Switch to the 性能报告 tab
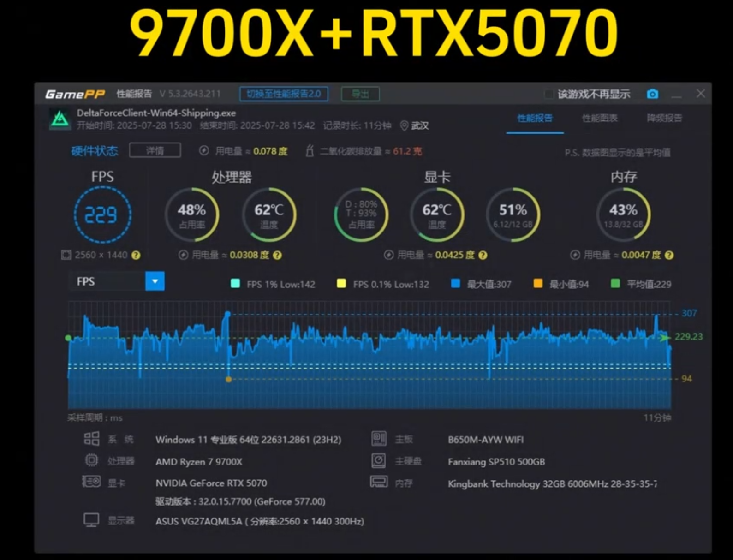Viewport: 733px width, 560px height. [535, 118]
